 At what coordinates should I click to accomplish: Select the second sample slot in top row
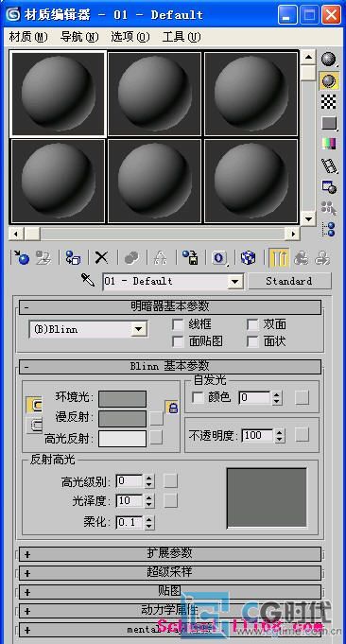point(155,94)
